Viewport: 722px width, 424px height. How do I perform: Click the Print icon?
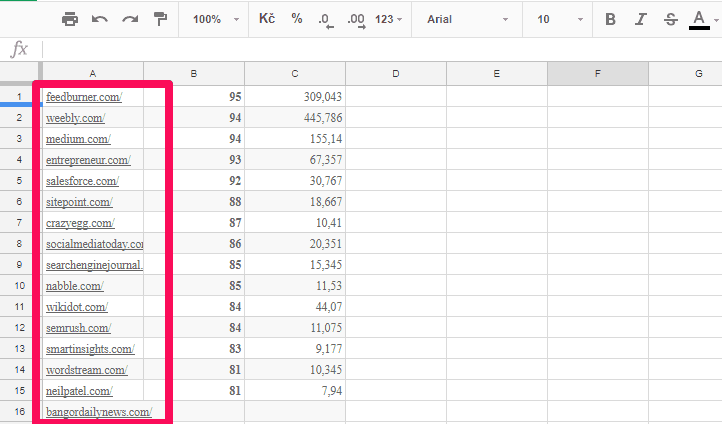pos(70,19)
